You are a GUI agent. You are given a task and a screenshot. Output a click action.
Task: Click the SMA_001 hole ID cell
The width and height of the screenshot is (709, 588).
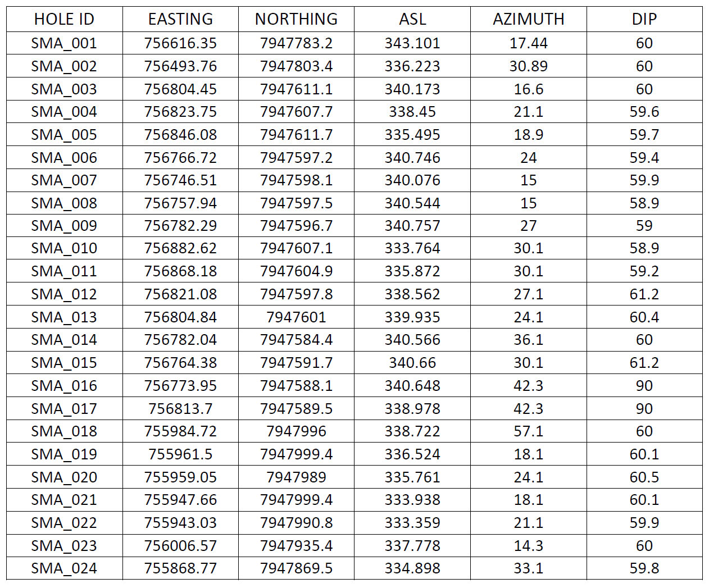[x=64, y=43]
